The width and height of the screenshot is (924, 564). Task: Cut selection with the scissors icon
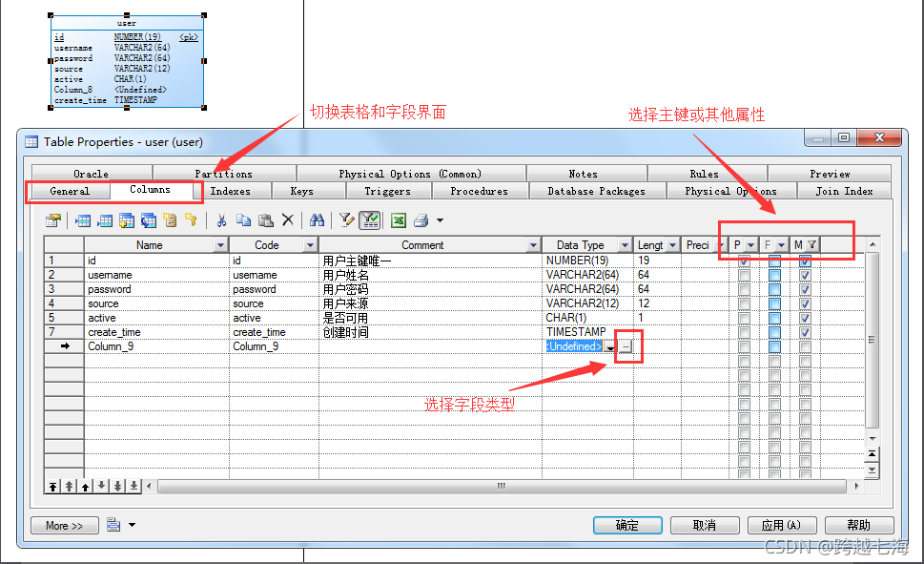[x=221, y=220]
